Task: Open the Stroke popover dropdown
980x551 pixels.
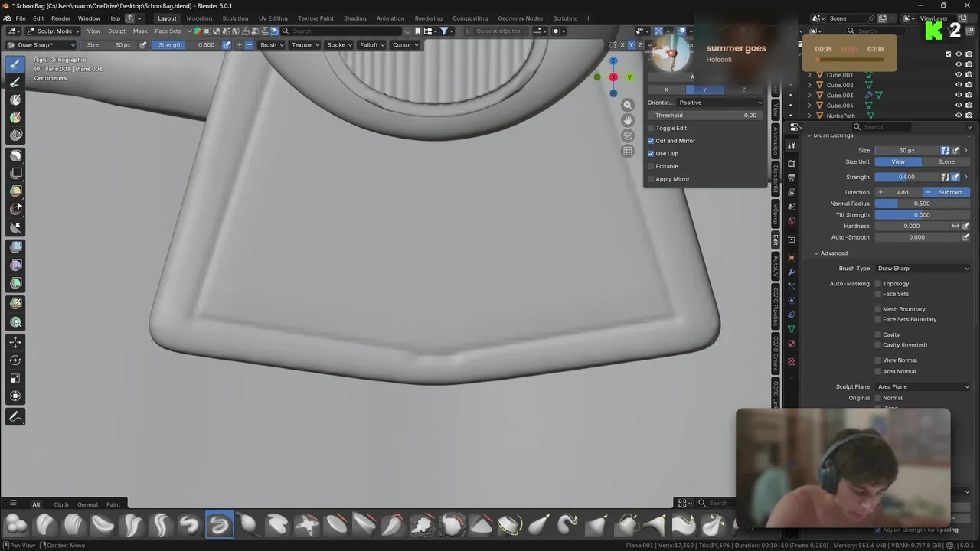Action: pyautogui.click(x=339, y=45)
